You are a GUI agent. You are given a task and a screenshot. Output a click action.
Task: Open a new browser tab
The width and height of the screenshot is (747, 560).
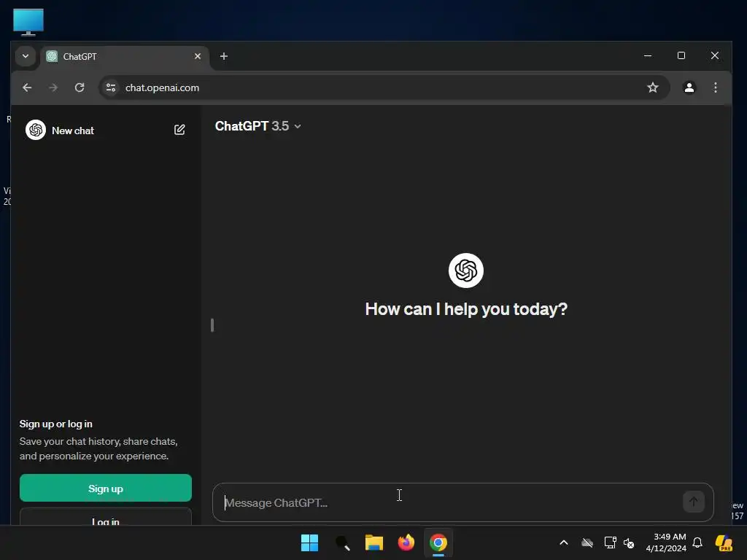click(x=223, y=56)
